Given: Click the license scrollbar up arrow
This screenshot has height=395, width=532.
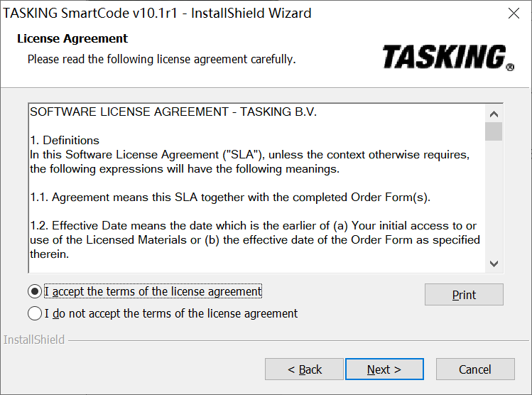Looking at the screenshot, I should [x=494, y=114].
